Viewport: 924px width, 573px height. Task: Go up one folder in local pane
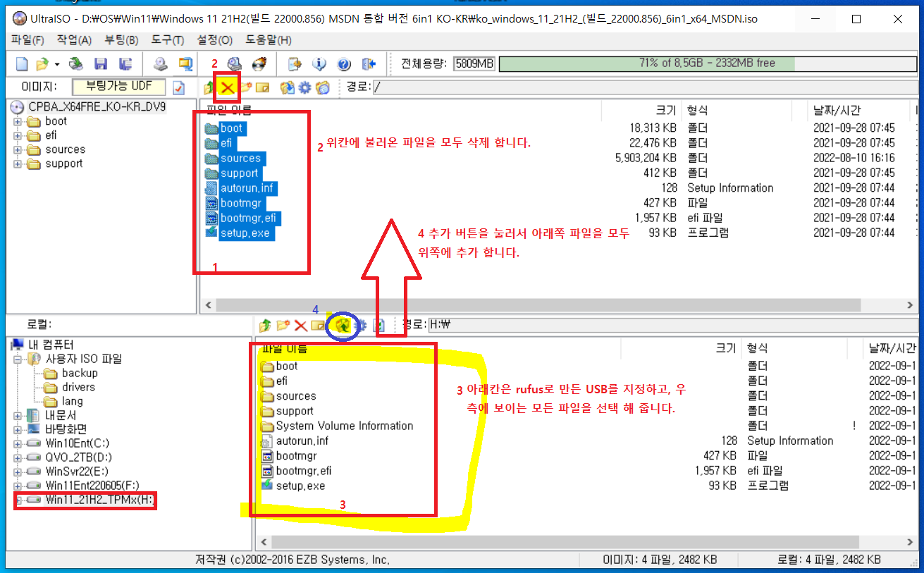265,325
